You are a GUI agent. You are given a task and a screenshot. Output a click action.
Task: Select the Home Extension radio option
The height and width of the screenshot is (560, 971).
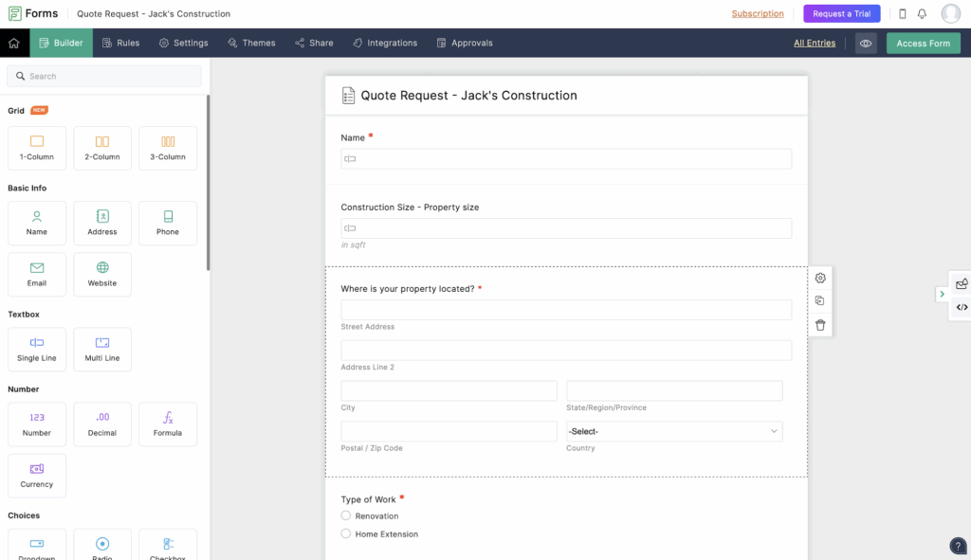pos(345,533)
